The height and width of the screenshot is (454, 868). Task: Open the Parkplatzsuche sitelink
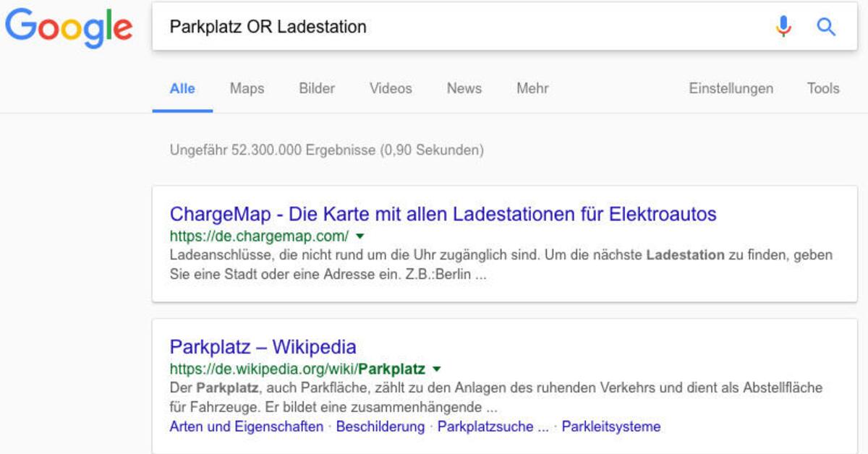point(493,427)
